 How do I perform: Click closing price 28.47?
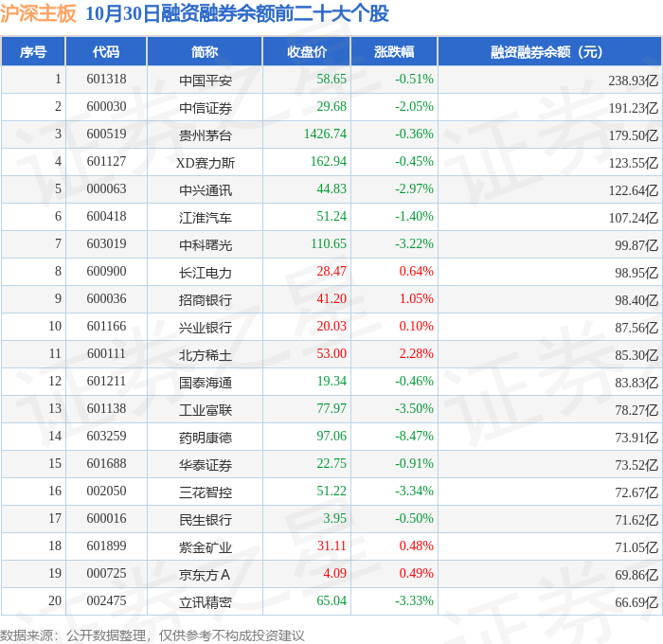[x=331, y=272]
